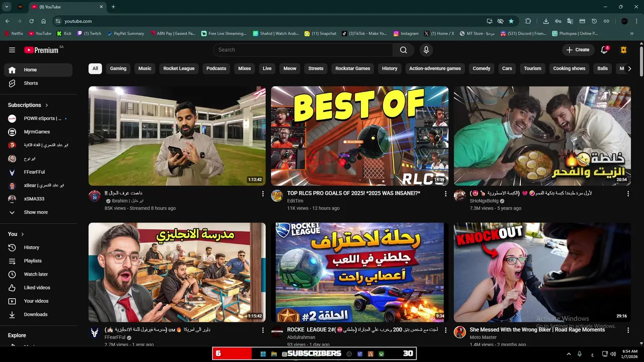Select the All filter chip

pos(95,68)
